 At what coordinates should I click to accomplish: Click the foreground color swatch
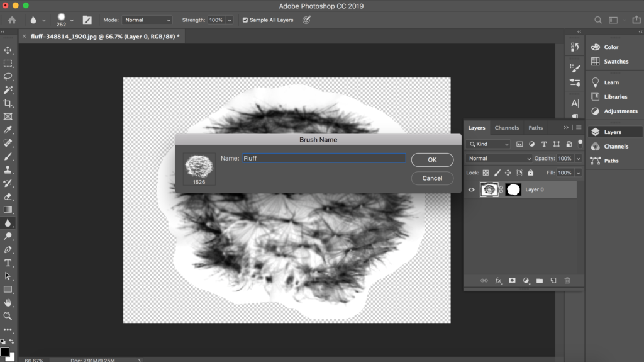(4, 352)
